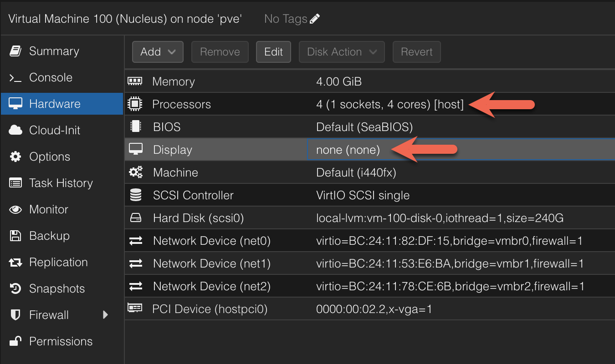Click the Display row monitor icon
The image size is (615, 364).
136,149
